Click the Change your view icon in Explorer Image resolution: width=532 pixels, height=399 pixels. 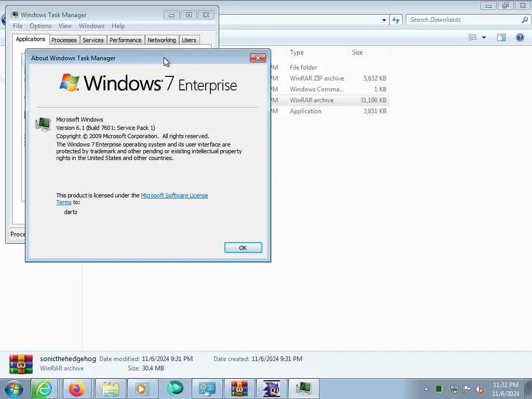pyautogui.click(x=473, y=37)
